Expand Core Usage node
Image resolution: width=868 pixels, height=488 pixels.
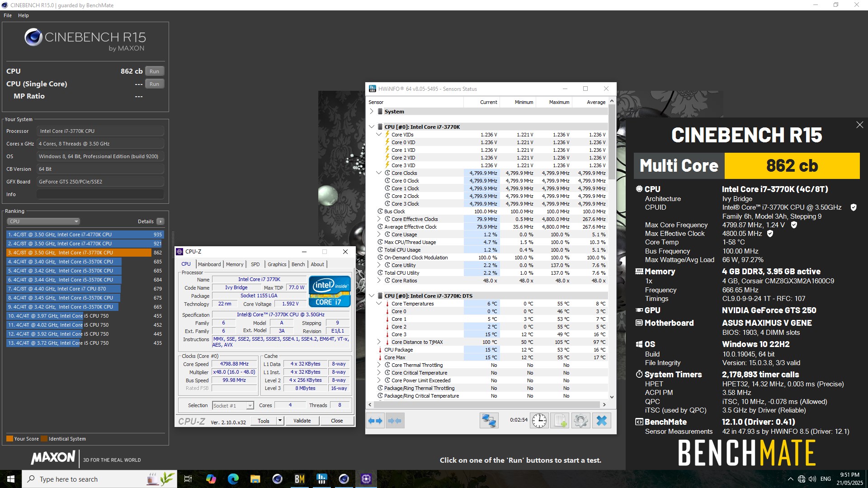point(379,235)
